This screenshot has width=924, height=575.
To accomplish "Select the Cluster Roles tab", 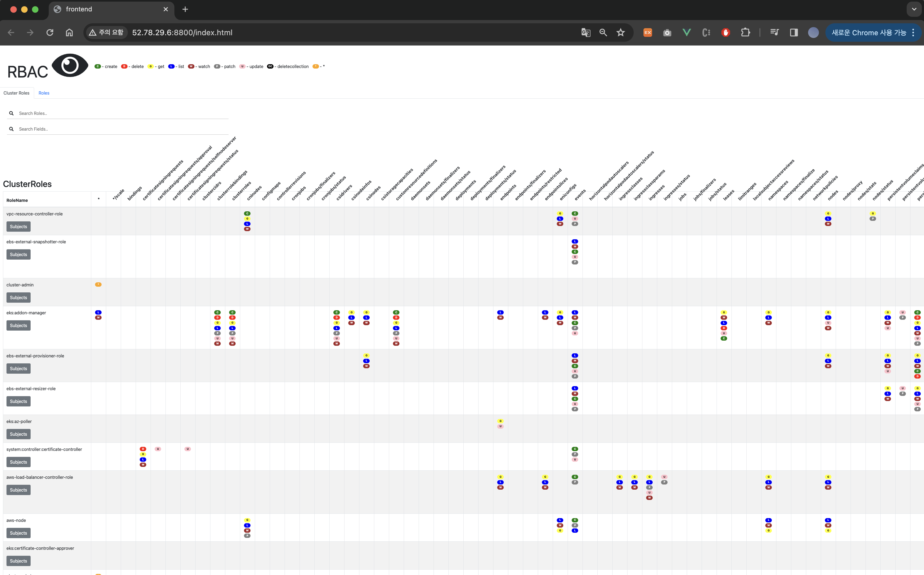I will click(16, 93).
